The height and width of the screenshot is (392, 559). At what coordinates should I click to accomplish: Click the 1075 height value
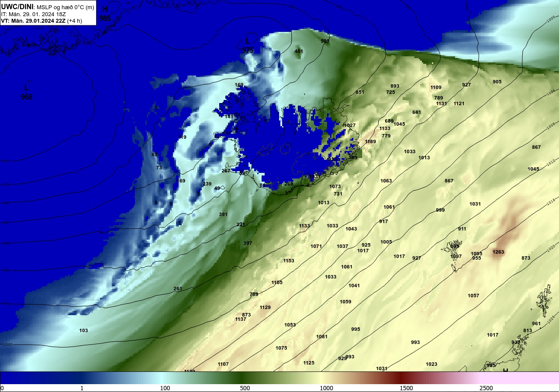point(281,348)
